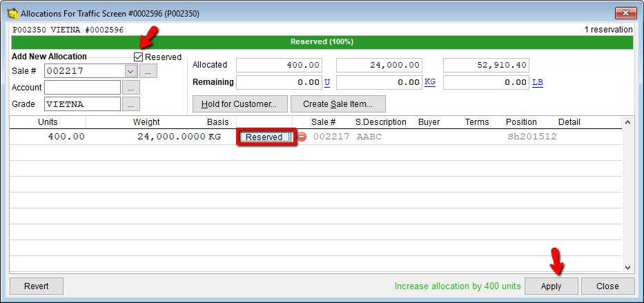The height and width of the screenshot is (303, 644).
Task: Click the 002217 sale number grid cell
Action: tap(331, 137)
